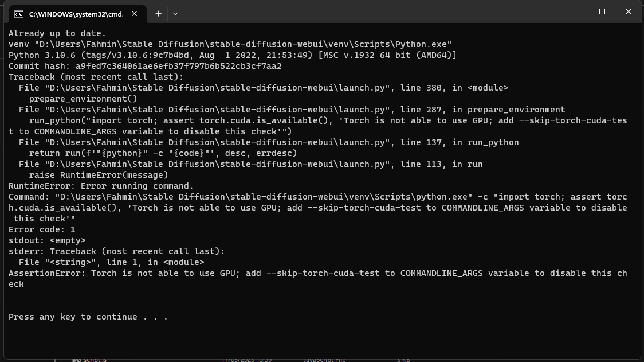Select the script.js file name in Explorer

click(x=95, y=360)
